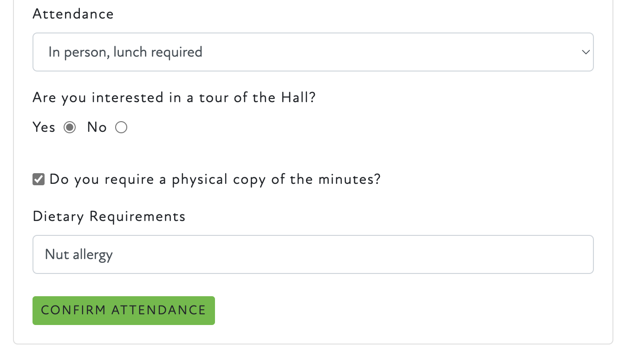Image resolution: width=625 pixels, height=364 pixels.
Task: Click the empty middle of Attendance select box
Action: click(371, 52)
